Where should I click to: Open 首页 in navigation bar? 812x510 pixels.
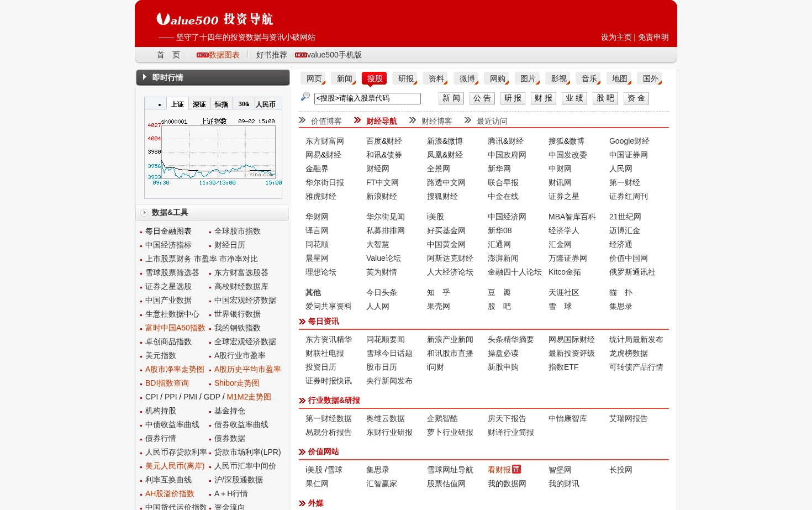tap(168, 55)
